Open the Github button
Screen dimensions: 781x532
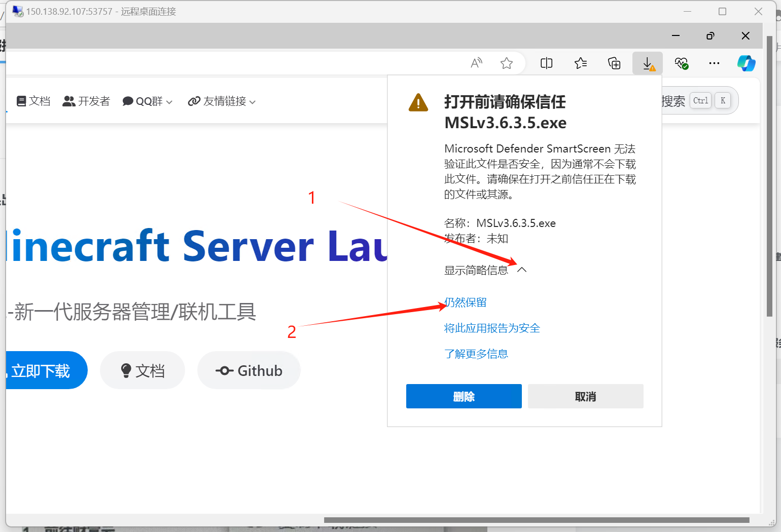(x=249, y=370)
